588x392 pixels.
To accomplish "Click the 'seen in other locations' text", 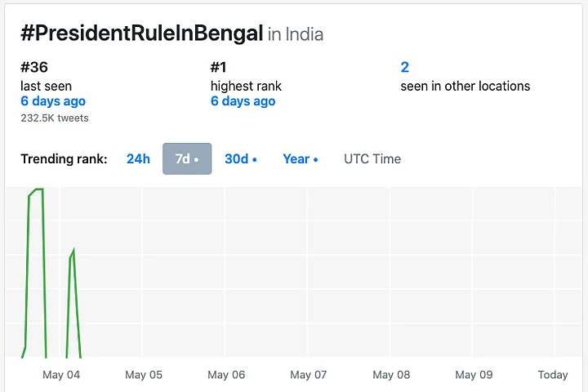I will (x=465, y=86).
